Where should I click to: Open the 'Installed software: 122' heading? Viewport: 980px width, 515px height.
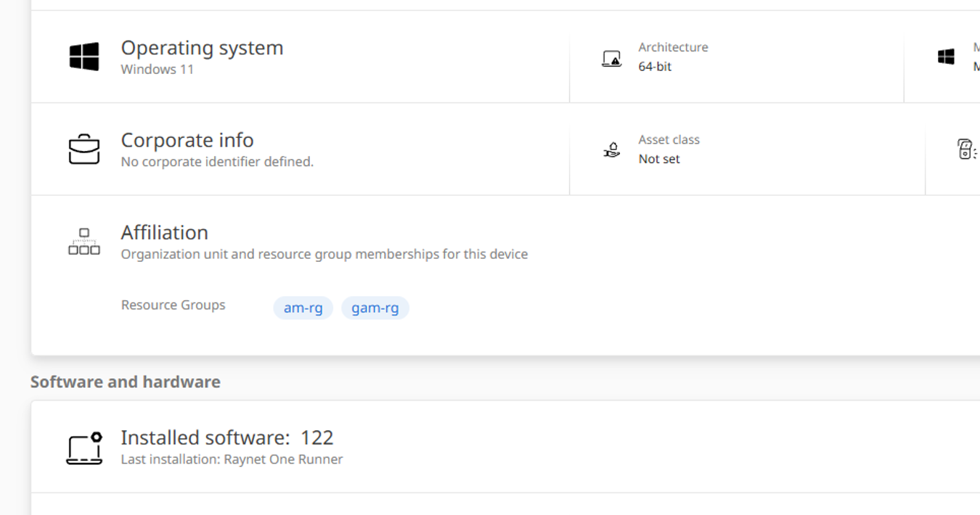[227, 437]
